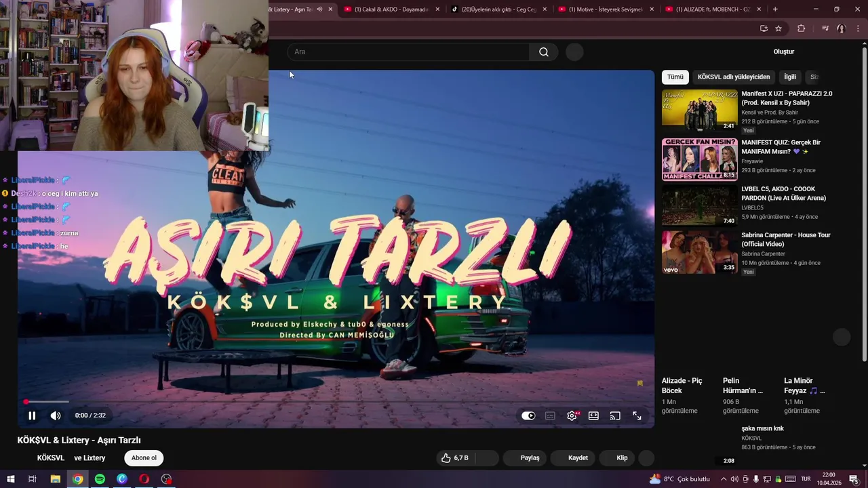The height and width of the screenshot is (488, 868).
Task: Click the Chrome taskbar icon
Action: coord(78,479)
